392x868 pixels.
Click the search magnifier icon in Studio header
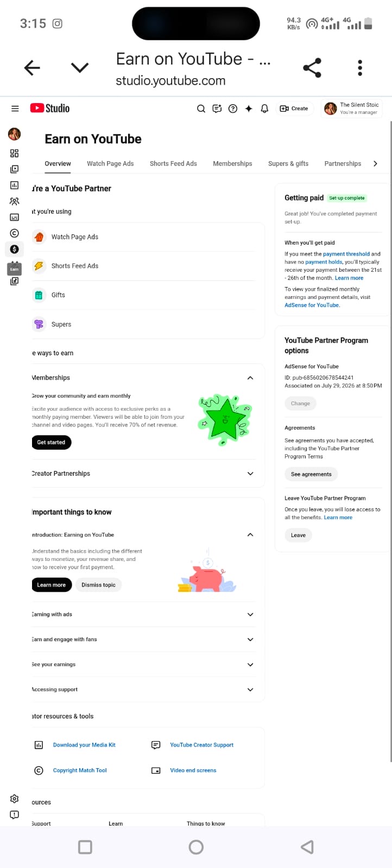[x=201, y=108]
